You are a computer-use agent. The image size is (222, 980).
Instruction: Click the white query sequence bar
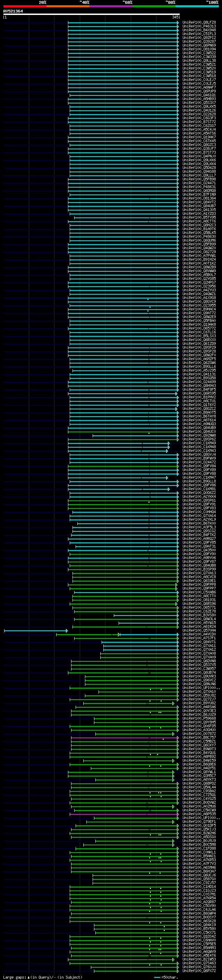pos(92,15)
